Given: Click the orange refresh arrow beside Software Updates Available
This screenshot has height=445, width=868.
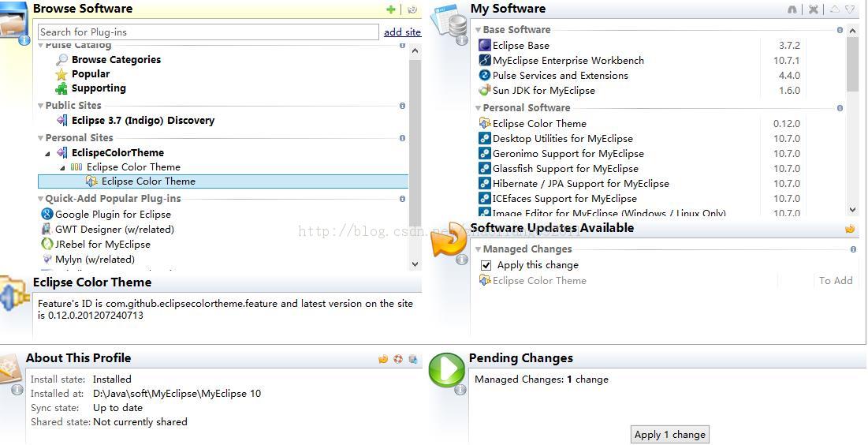Looking at the screenshot, I should [449, 240].
